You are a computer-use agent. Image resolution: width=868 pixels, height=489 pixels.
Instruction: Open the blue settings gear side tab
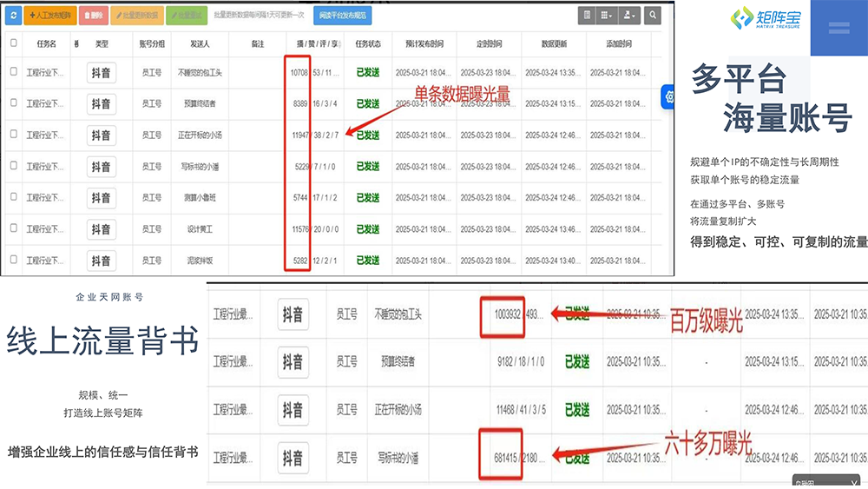[x=668, y=97]
